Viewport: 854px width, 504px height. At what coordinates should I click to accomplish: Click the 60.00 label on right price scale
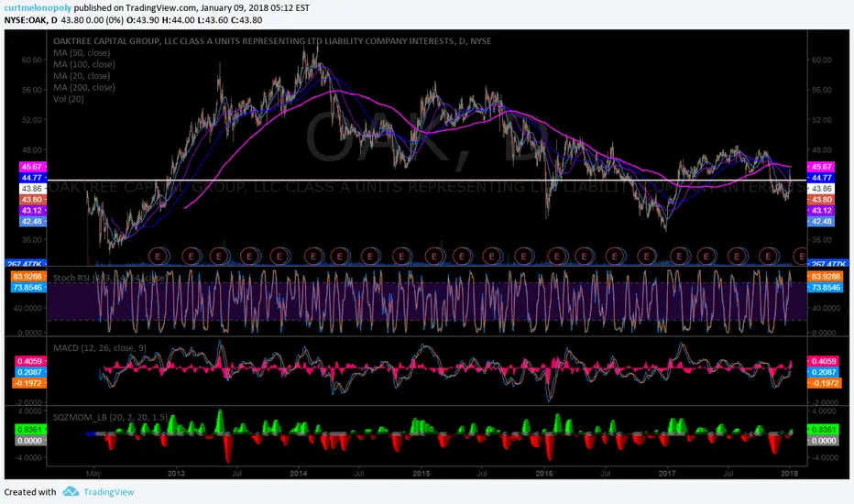pyautogui.click(x=821, y=60)
